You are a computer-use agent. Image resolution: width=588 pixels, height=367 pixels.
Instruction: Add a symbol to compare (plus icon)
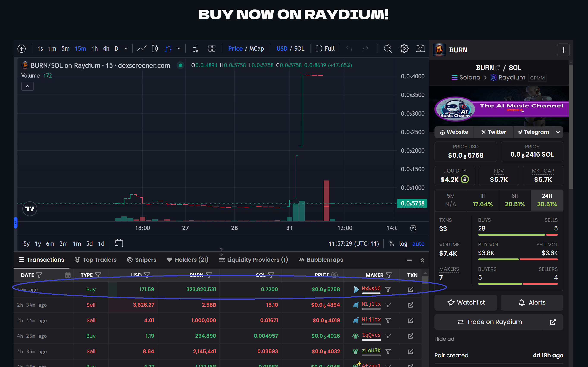(22, 48)
